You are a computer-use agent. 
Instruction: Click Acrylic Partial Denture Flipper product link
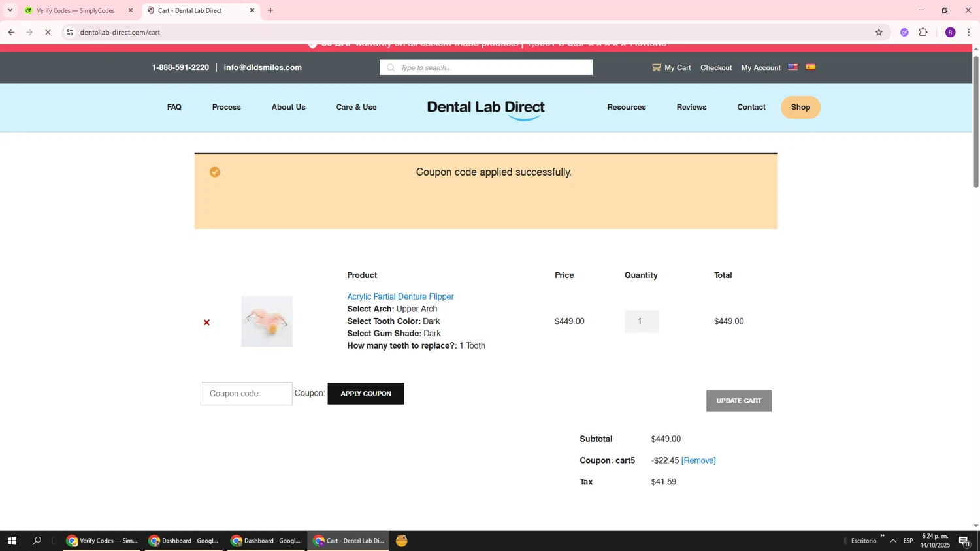tap(400, 297)
